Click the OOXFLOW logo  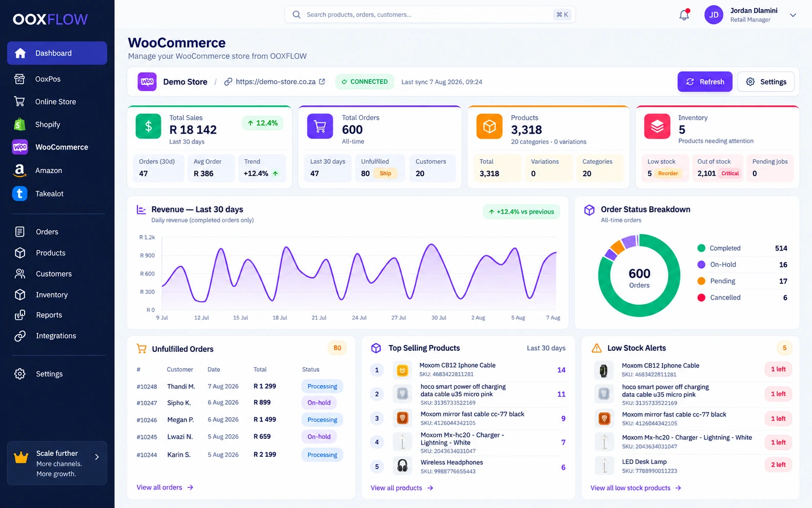tap(50, 19)
